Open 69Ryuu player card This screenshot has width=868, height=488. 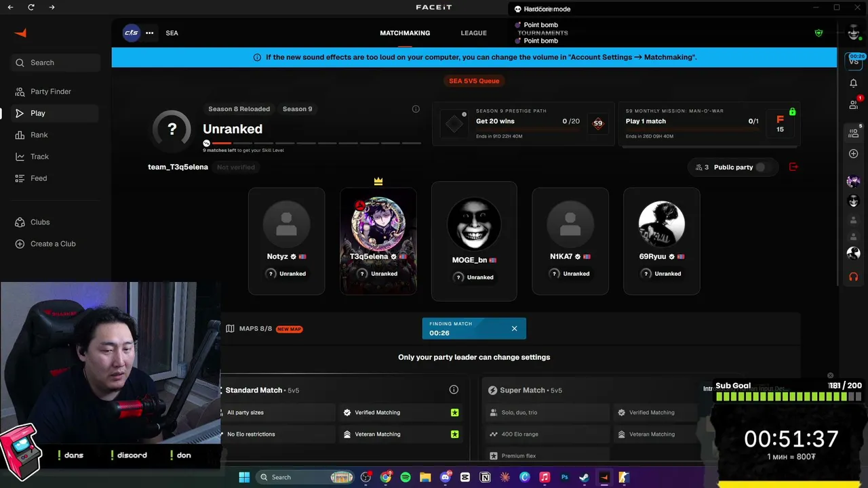click(662, 241)
